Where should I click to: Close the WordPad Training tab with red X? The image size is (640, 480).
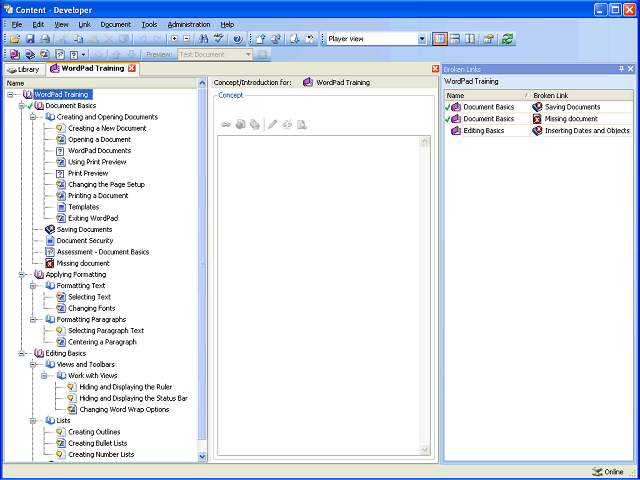[131, 69]
